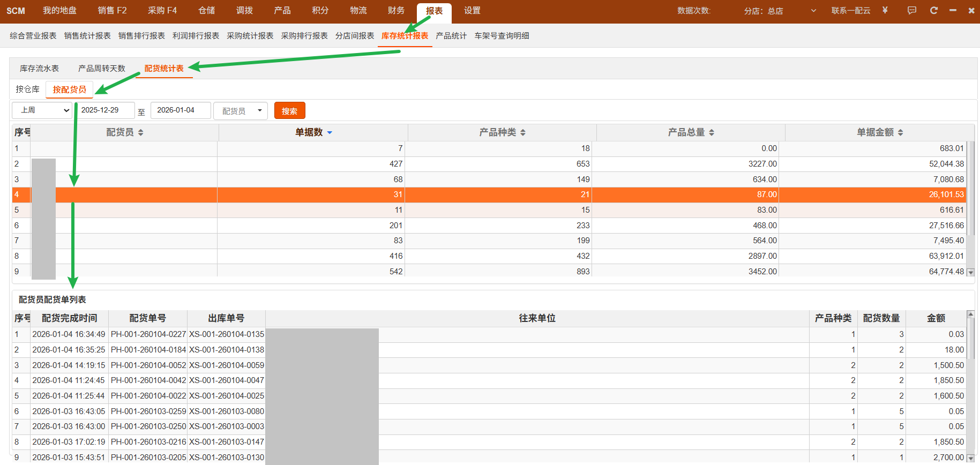Viewport: 980px width, 465px height.
Task: Click scroll down arrow of upper table
Action: (x=970, y=272)
